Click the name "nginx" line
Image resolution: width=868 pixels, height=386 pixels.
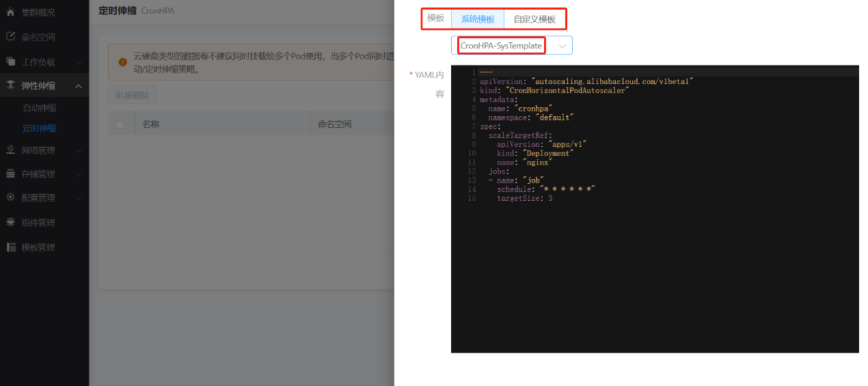524,162
